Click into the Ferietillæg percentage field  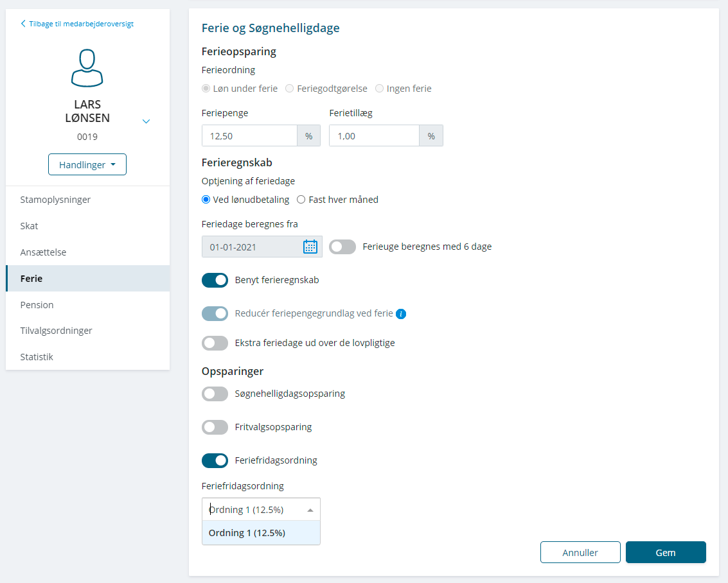point(374,136)
